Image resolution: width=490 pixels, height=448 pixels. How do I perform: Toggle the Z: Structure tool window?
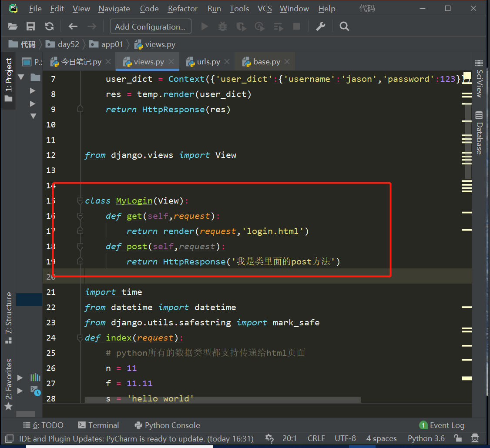(x=9, y=318)
